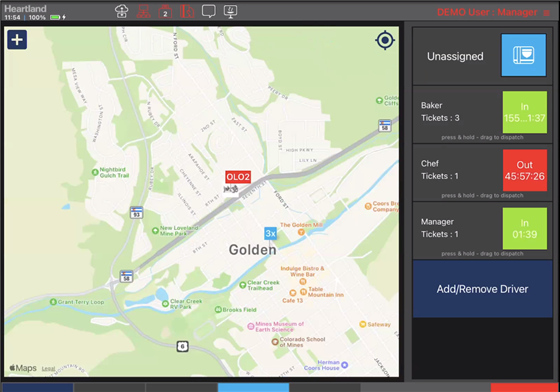Select the blue 3x map marker
The height and width of the screenshot is (392, 560).
tap(270, 233)
